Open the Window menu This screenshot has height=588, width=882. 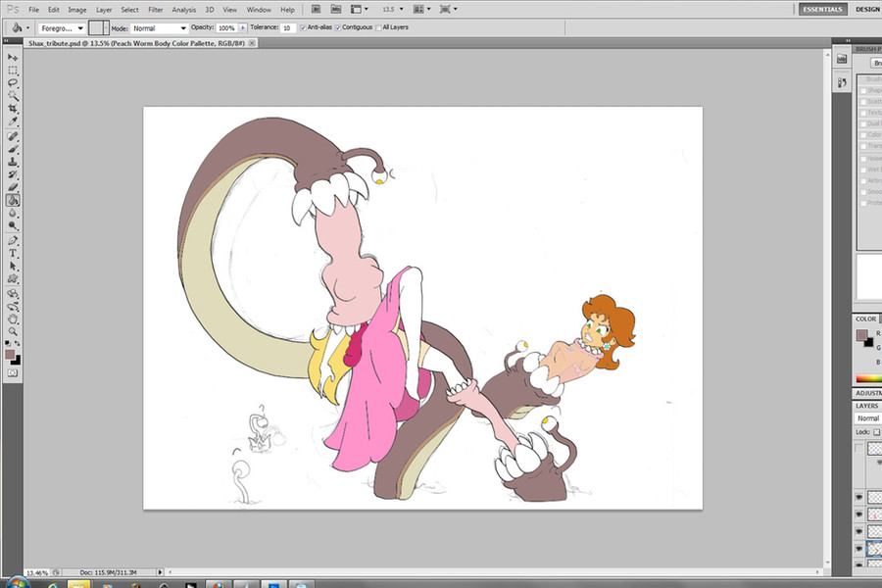(259, 10)
